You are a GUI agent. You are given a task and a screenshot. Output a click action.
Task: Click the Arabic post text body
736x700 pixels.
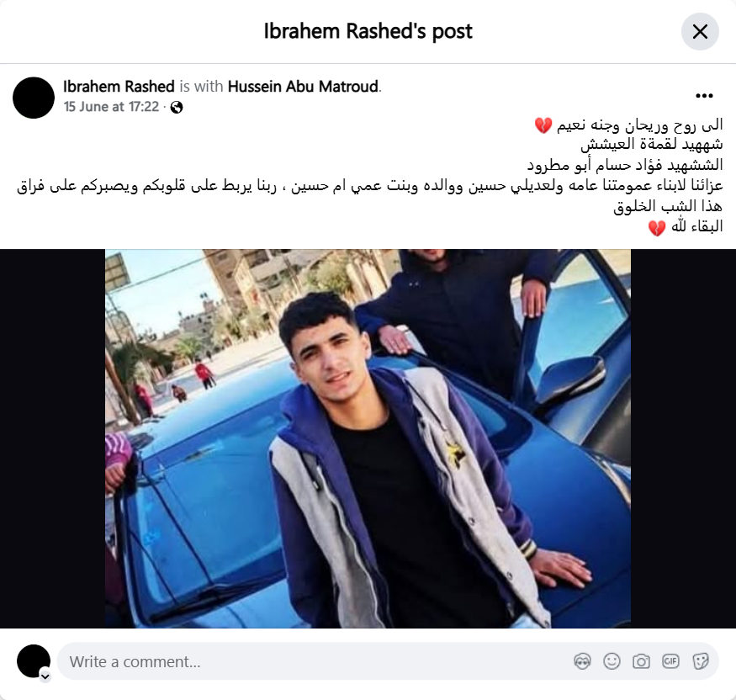(x=370, y=176)
